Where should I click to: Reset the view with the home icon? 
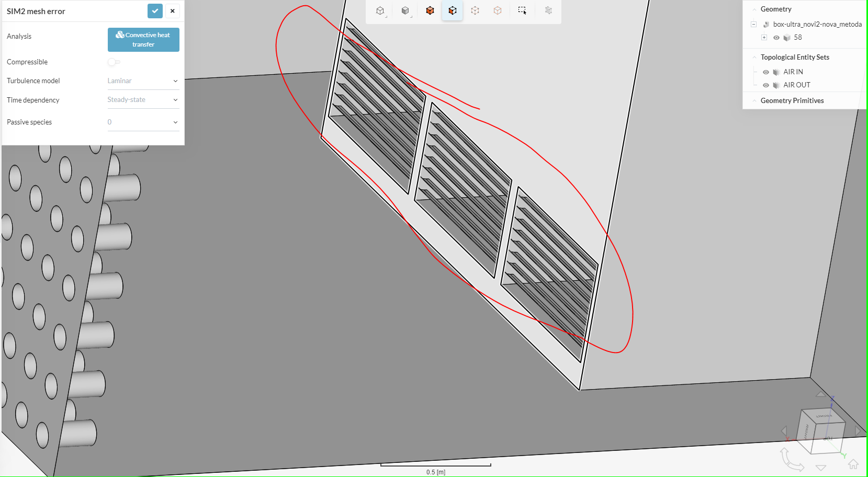tap(853, 464)
